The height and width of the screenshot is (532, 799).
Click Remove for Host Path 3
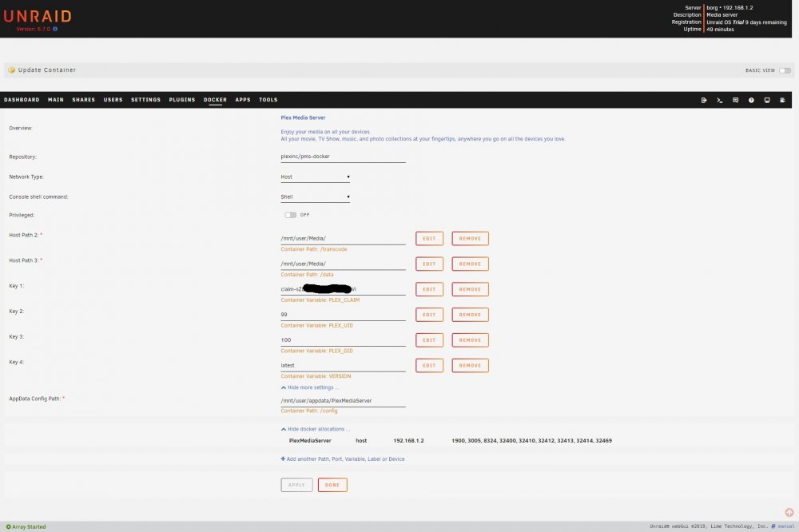[x=470, y=264]
